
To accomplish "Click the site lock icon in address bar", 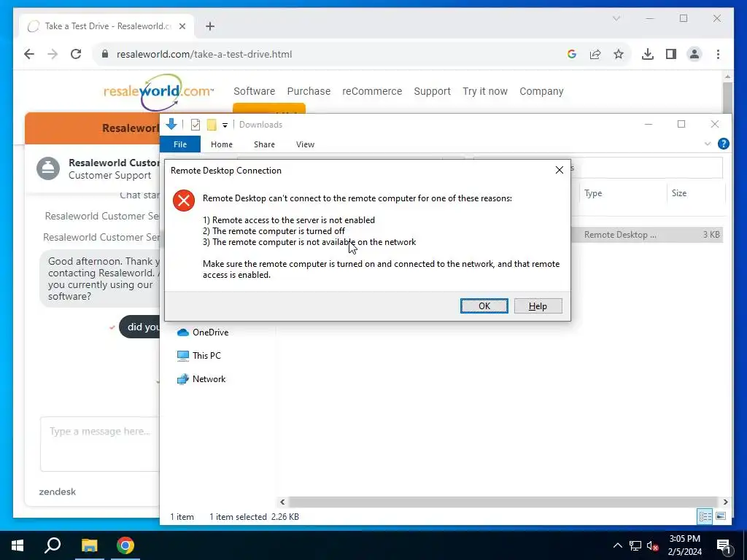I will (x=105, y=54).
